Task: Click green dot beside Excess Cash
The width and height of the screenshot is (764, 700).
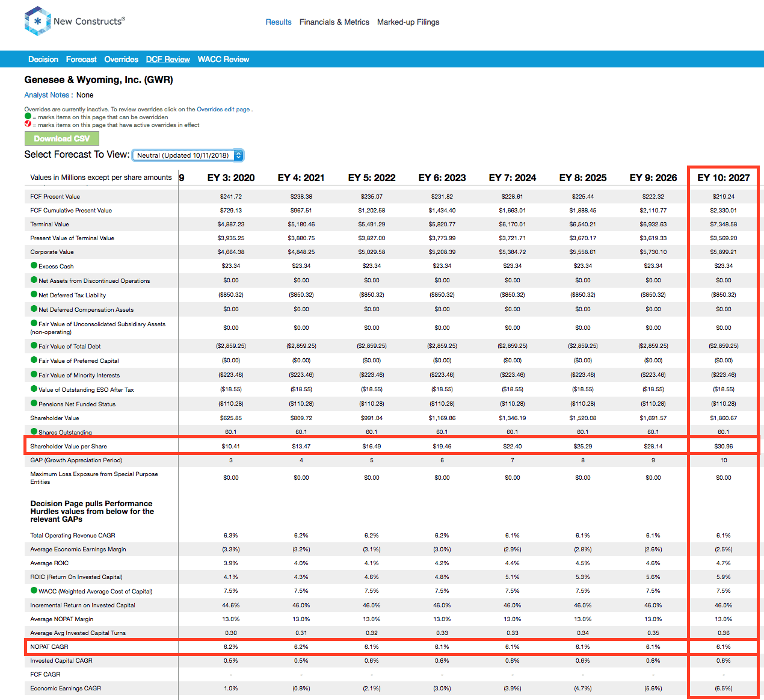Action: [x=34, y=265]
